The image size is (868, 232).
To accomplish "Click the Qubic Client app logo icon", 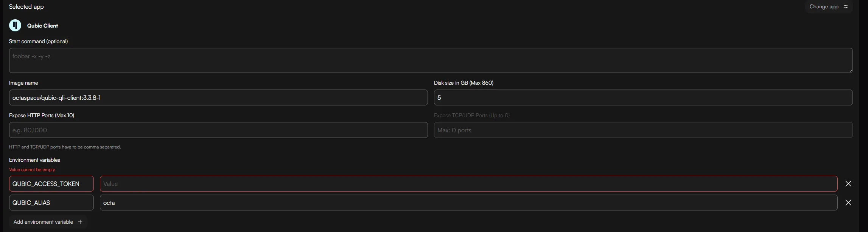I will (15, 25).
